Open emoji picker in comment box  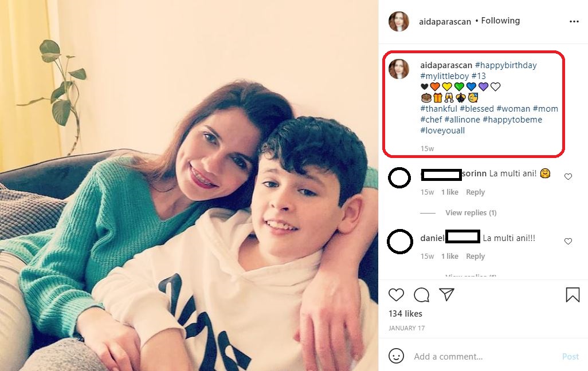pos(396,356)
